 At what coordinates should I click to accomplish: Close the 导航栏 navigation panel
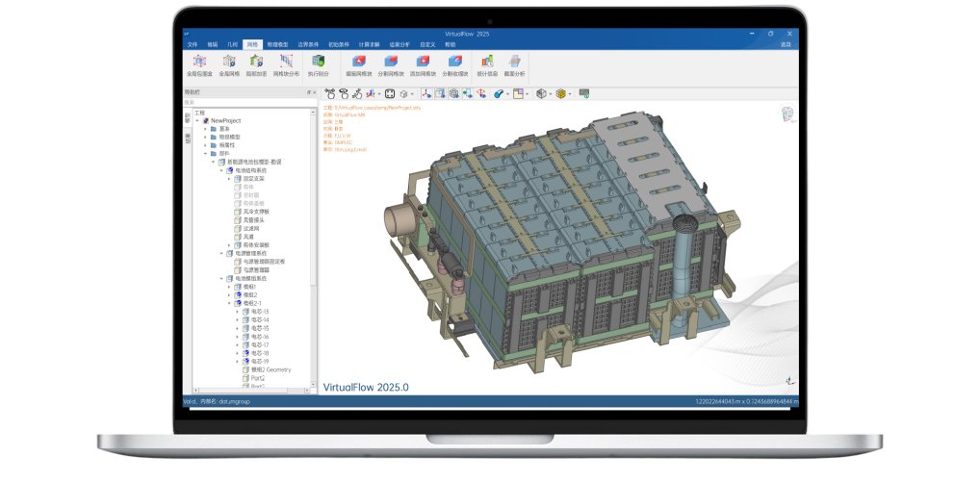315,92
